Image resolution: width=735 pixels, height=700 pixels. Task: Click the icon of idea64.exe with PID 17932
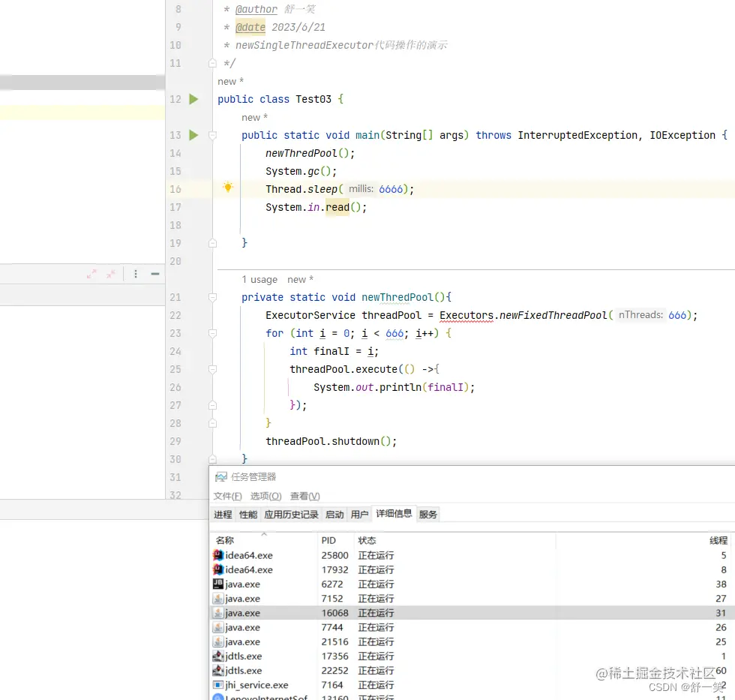point(218,569)
